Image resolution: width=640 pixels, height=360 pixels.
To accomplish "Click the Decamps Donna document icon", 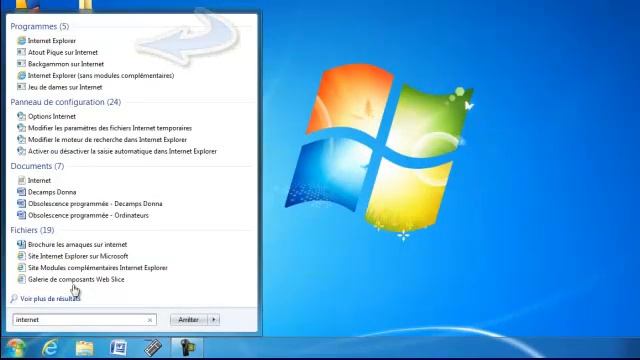I will click(21, 192).
